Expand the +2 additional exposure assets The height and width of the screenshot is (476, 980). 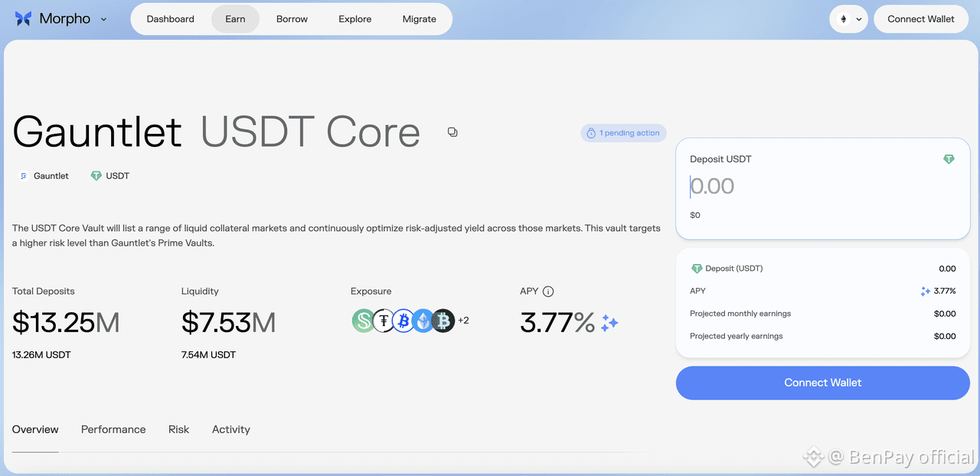463,321
